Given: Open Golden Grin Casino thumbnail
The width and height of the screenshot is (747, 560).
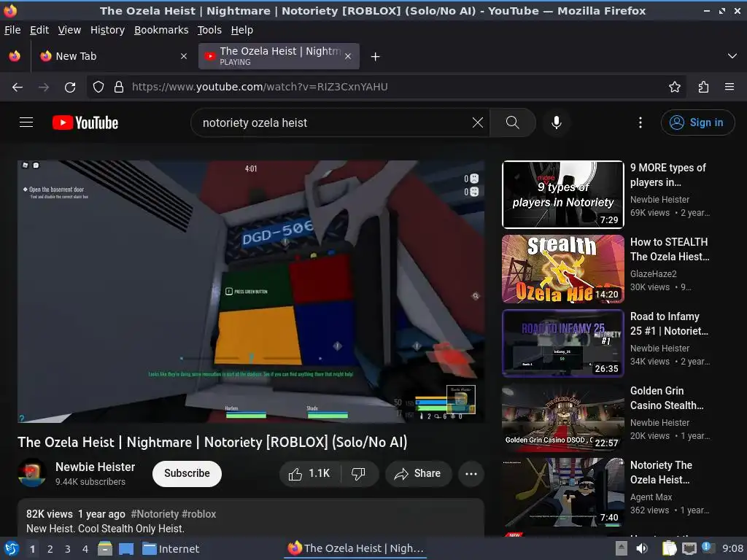Looking at the screenshot, I should [x=562, y=418].
